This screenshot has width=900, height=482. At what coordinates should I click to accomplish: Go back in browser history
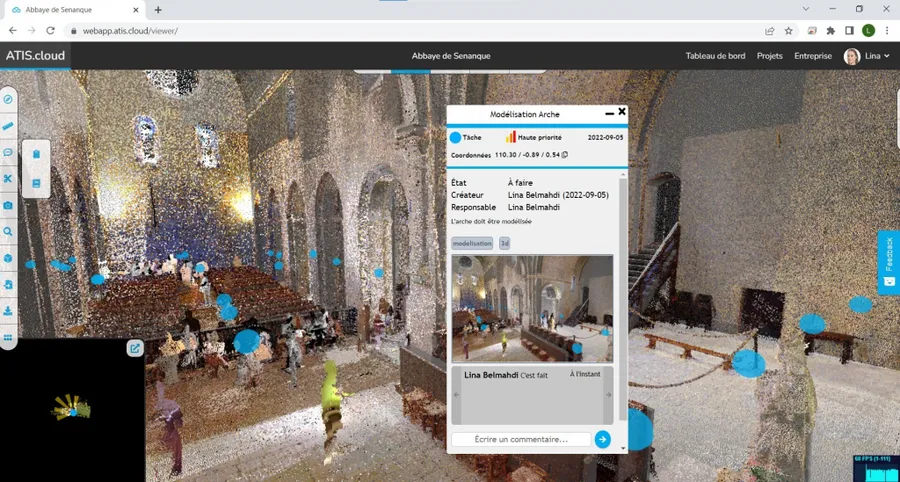click(13, 31)
